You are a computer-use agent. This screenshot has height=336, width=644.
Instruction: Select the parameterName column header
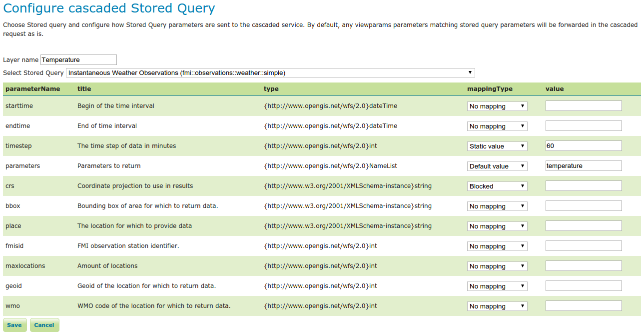(32, 88)
